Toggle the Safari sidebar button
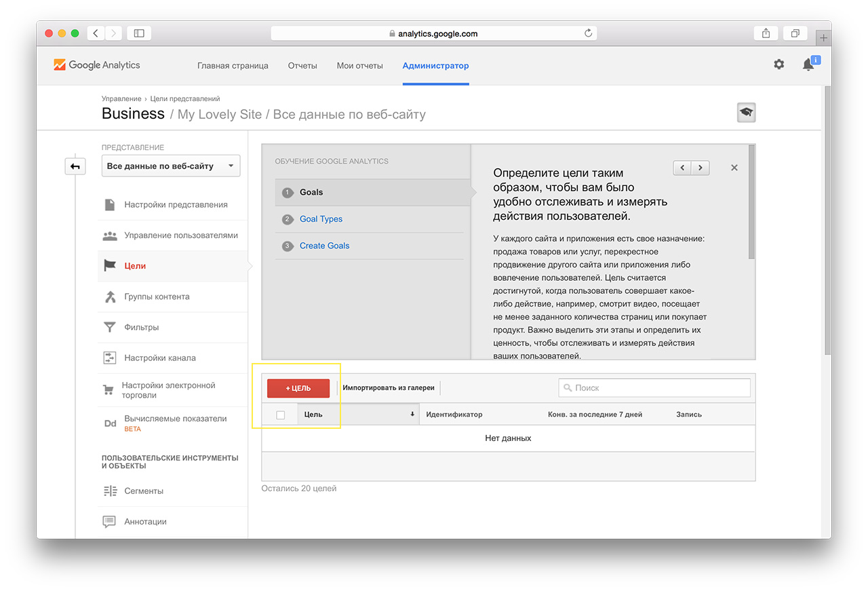The image size is (868, 591). [x=138, y=33]
